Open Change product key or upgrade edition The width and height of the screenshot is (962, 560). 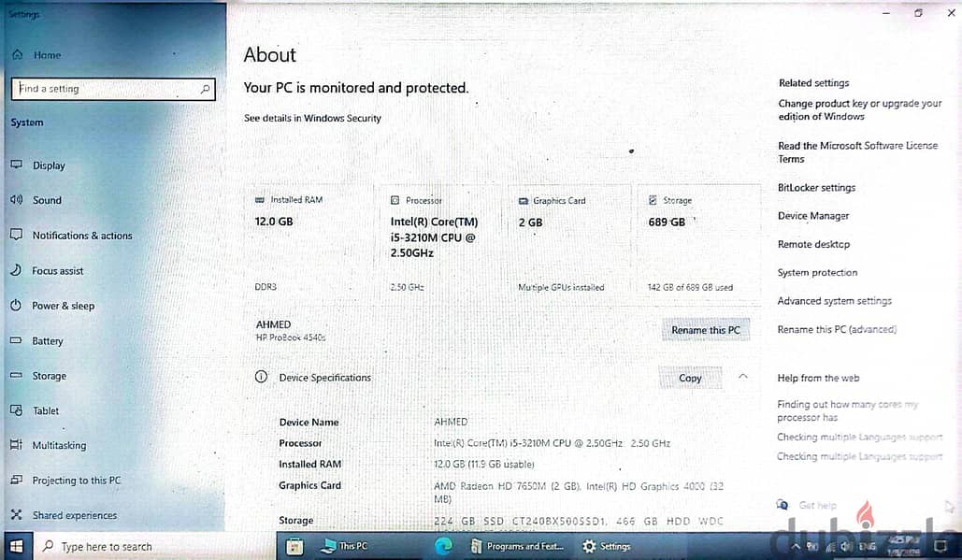pyautogui.click(x=859, y=109)
